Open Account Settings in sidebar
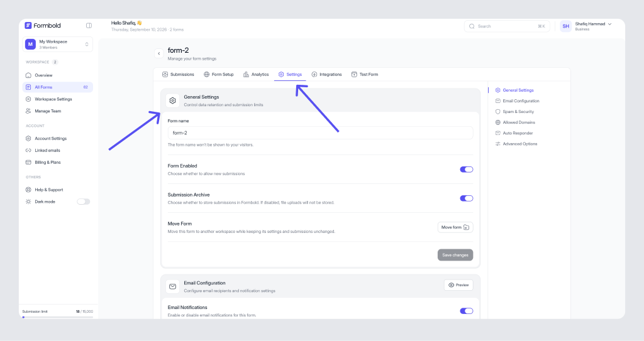 (57, 138)
